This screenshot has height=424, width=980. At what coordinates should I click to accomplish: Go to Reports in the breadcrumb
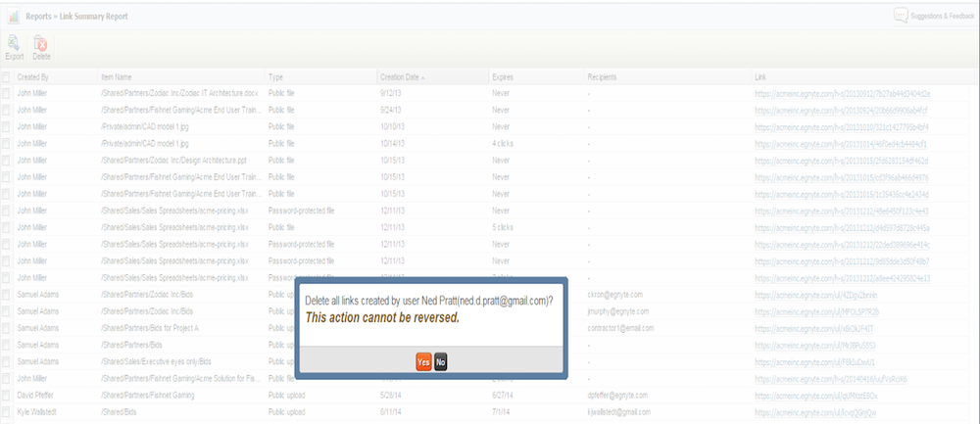[x=39, y=17]
